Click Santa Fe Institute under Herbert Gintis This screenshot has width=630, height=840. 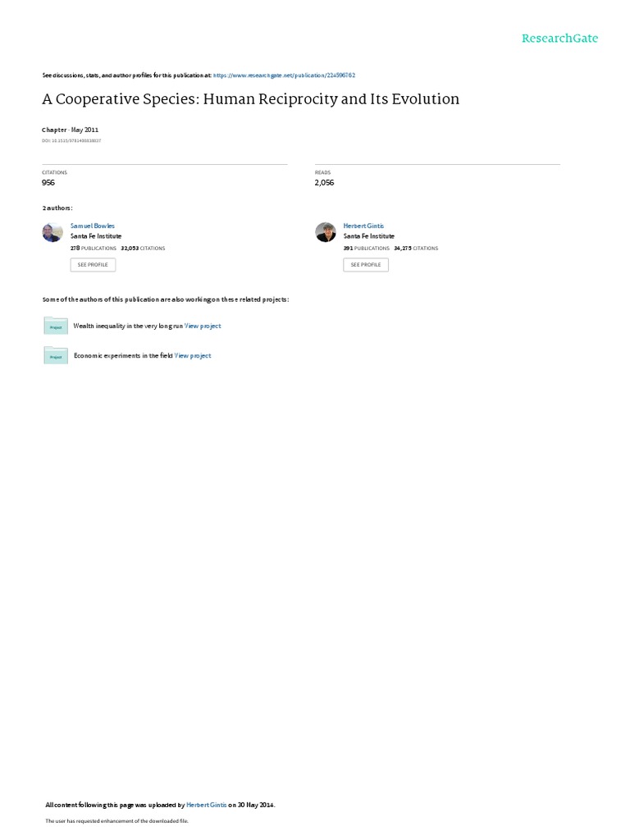[368, 236]
